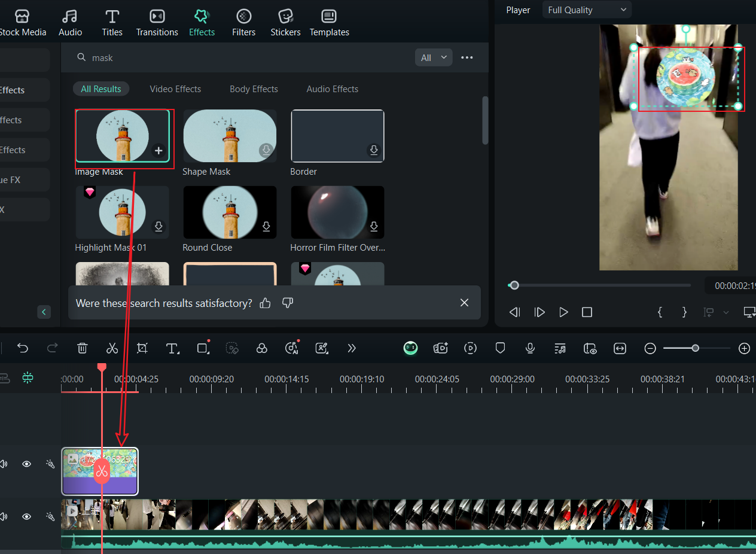Select the split scissors tool in toolbar
756x554 pixels.
click(112, 348)
